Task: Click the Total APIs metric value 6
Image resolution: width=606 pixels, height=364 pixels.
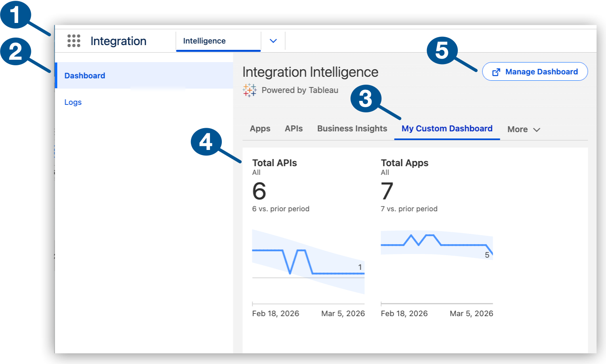Action: tap(259, 191)
